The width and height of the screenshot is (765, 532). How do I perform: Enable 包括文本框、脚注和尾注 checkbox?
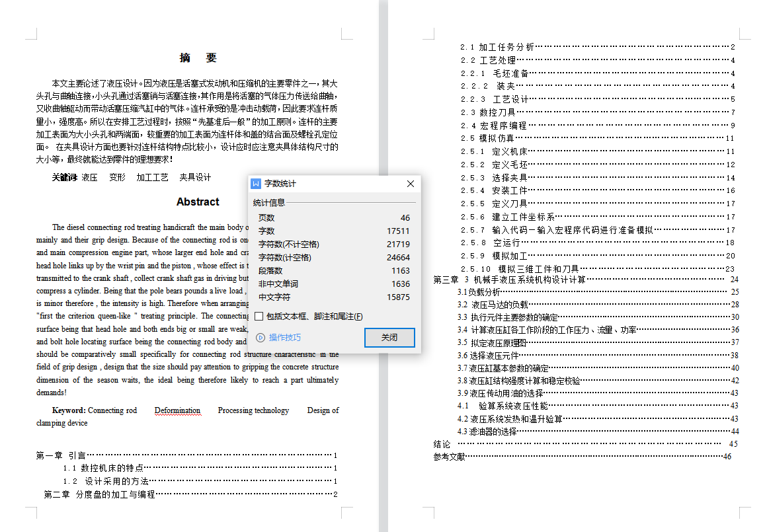click(259, 317)
